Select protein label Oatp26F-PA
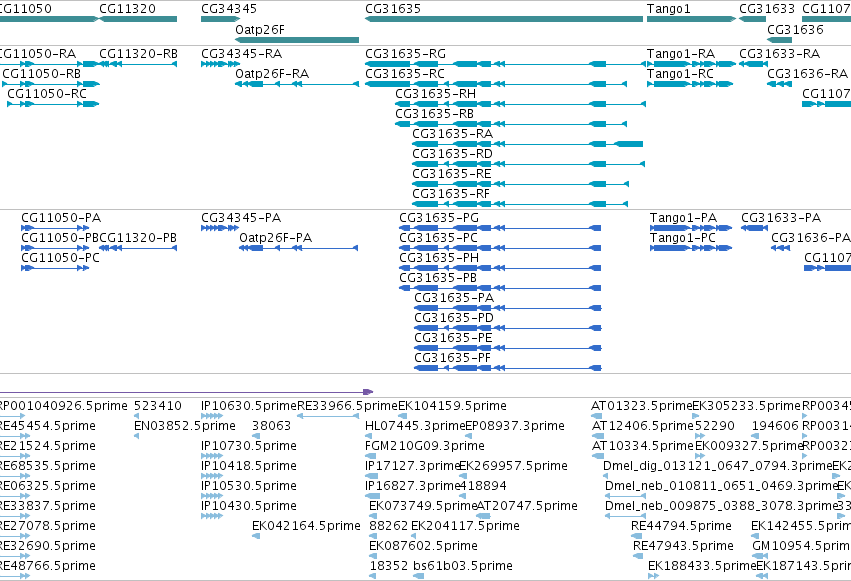 coord(276,238)
